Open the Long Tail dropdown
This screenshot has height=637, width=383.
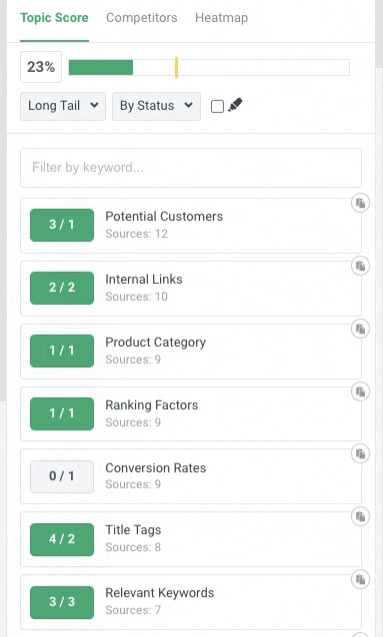coord(63,106)
